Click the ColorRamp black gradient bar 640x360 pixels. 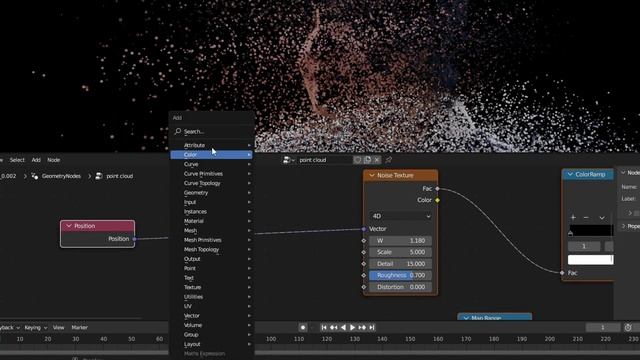[x=591, y=230]
